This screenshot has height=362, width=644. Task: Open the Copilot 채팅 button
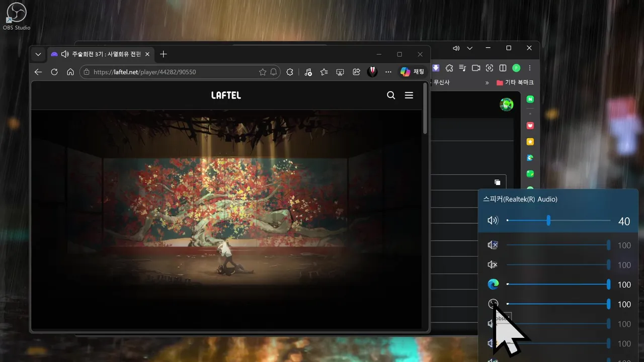[x=413, y=72]
